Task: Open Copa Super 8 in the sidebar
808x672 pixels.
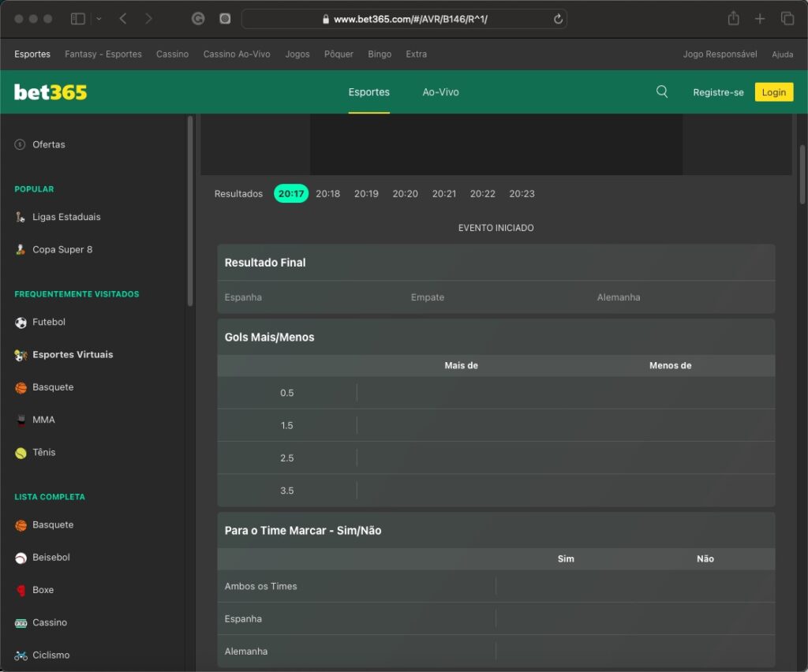Action: tap(62, 250)
